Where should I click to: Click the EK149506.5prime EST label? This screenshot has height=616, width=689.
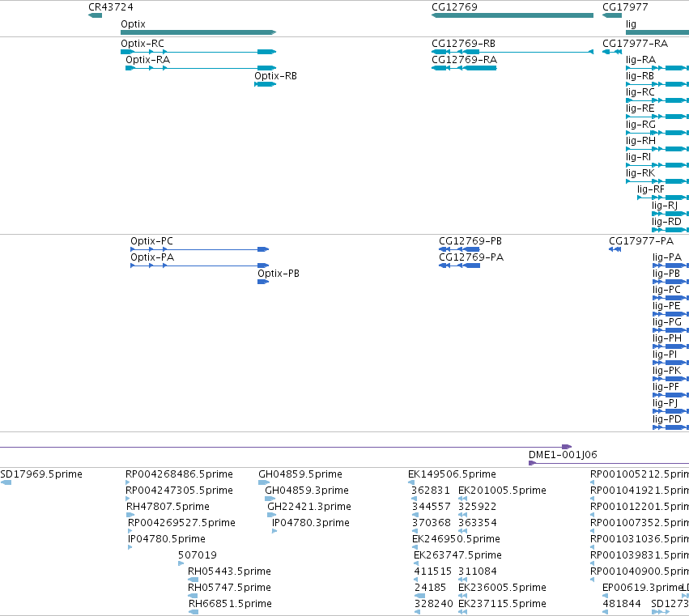452,474
